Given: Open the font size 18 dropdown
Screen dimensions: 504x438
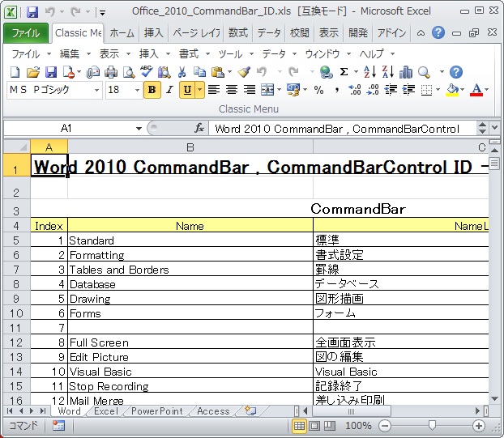Looking at the screenshot, I should (x=137, y=90).
